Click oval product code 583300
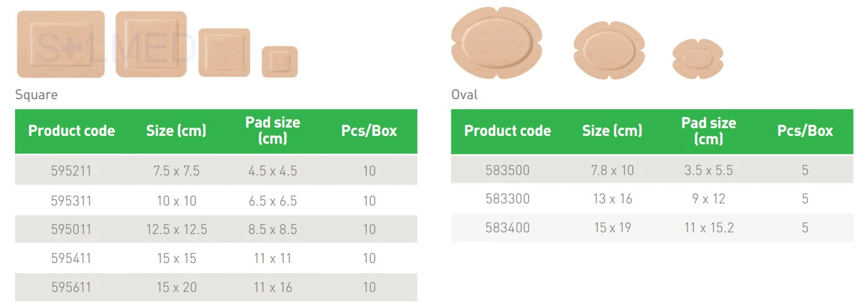Image resolution: width=868 pixels, height=307 pixels. (508, 199)
